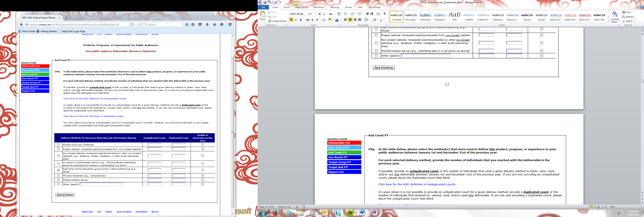Open the font name dropdown
The height and width of the screenshot is (217, 644).
pos(307,14)
